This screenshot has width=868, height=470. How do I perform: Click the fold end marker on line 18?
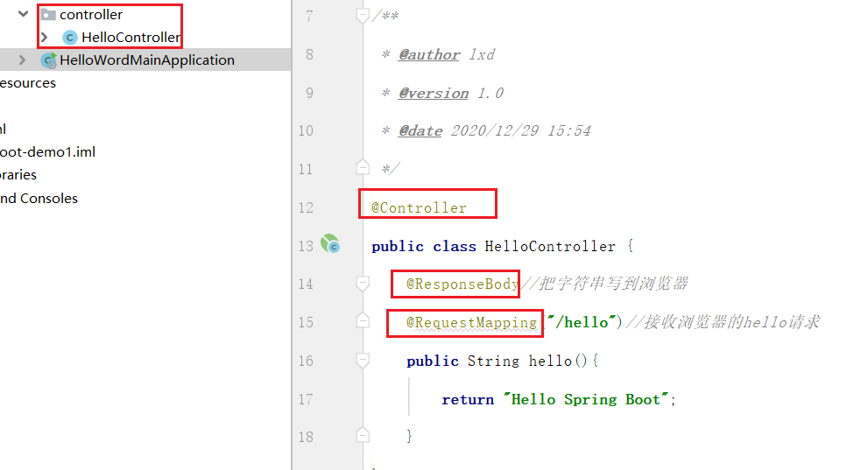[x=363, y=435]
